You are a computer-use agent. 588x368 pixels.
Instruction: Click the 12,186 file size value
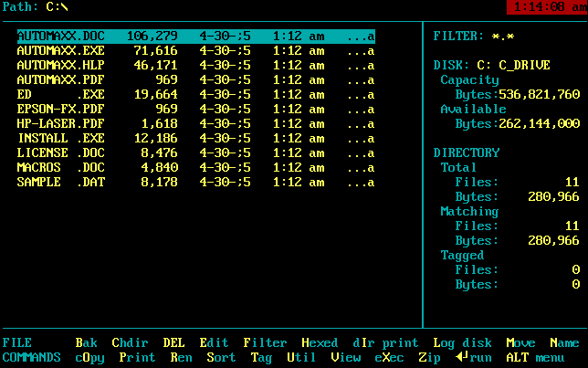pyautogui.click(x=156, y=139)
